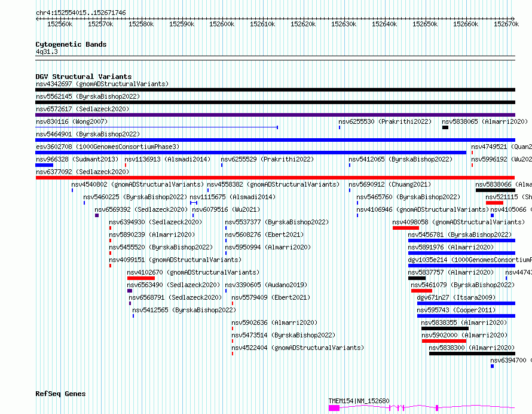Open nsv4099151 gnomADStructuralVariants variant

click(175, 260)
